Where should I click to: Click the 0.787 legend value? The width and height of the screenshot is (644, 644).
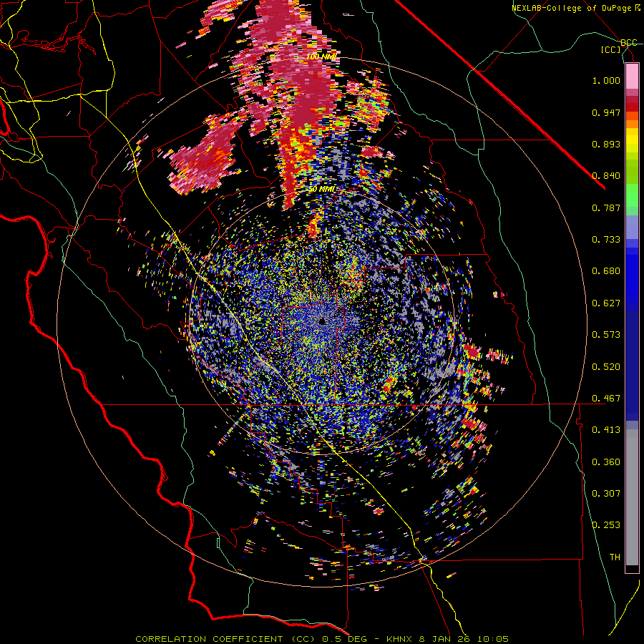606,208
